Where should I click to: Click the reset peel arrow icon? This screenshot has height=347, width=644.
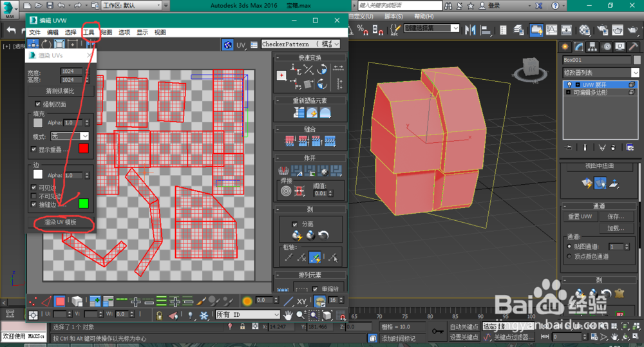tap(324, 235)
